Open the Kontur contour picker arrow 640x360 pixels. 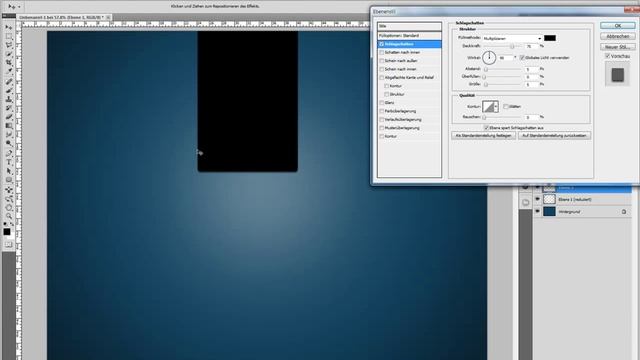[496, 107]
